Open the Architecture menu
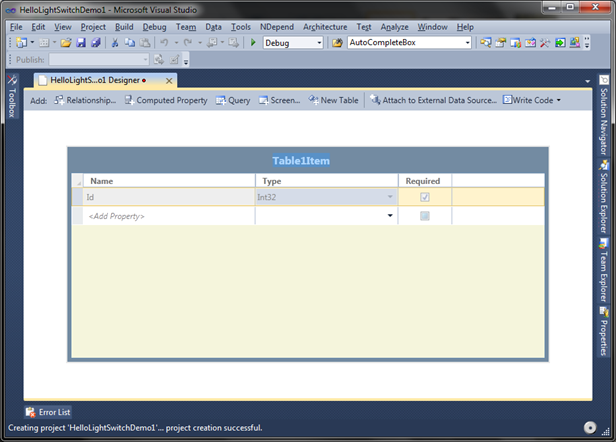Image resolution: width=616 pixels, height=442 pixels. (325, 27)
